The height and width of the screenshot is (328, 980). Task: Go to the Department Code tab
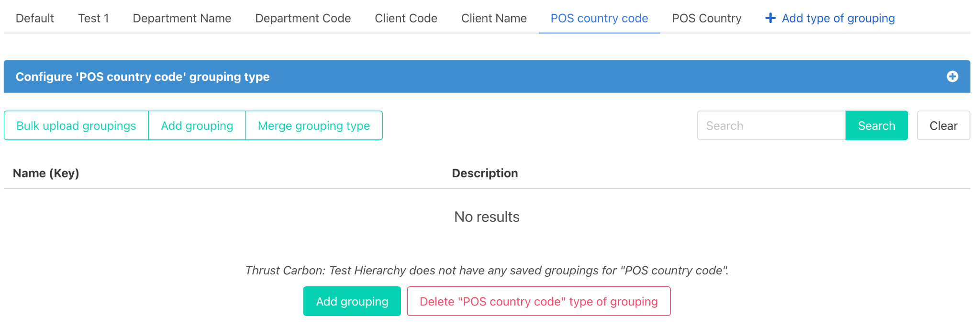(303, 18)
